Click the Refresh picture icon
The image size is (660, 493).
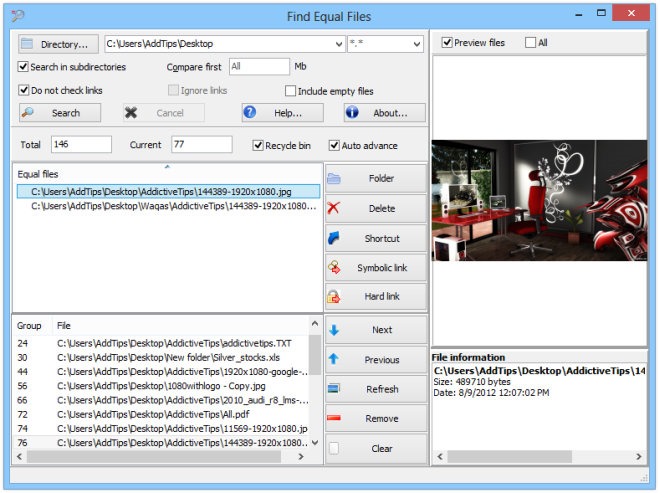[333, 389]
